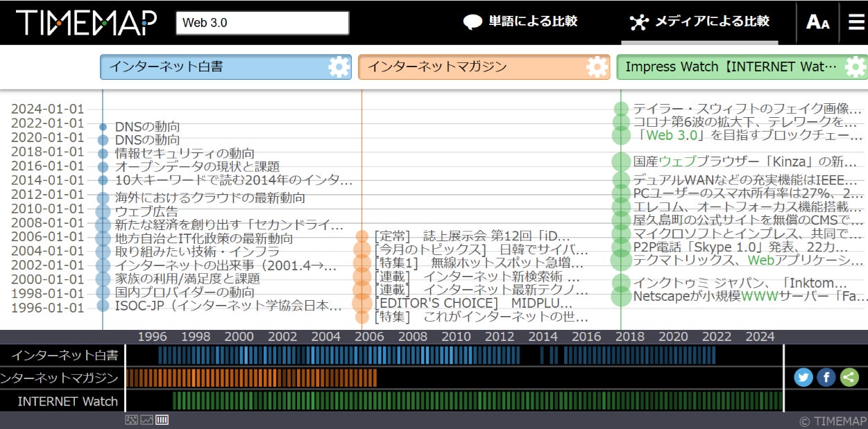
Task: Open テクマトリックス Webアプリケーション article
Action: 748,260
